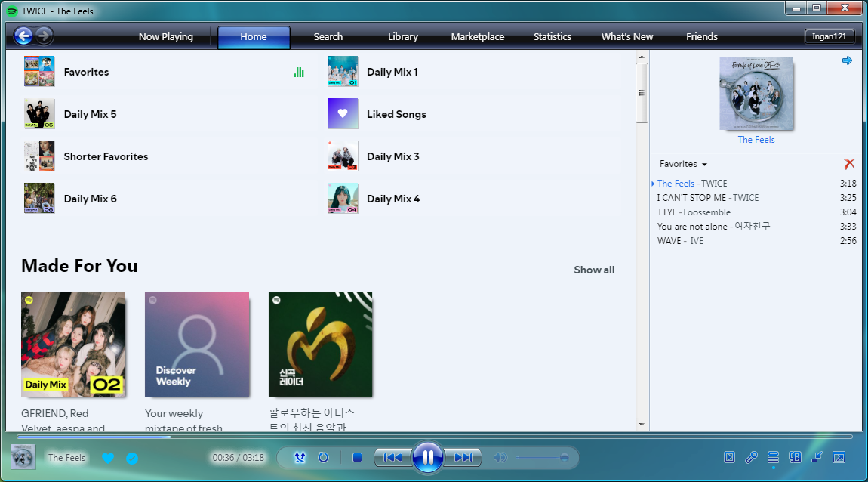Click The Feels title in player bar
The image size is (868, 482).
(x=67, y=458)
